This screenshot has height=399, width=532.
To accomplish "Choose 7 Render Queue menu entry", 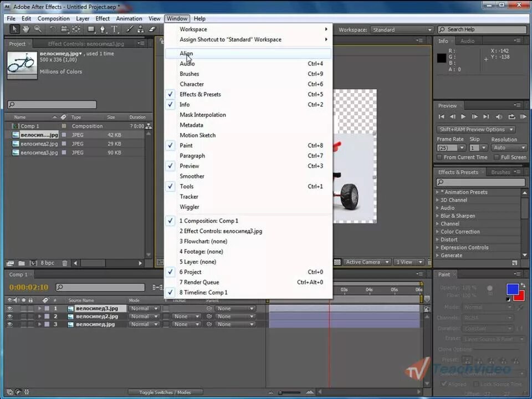I will pos(248,282).
